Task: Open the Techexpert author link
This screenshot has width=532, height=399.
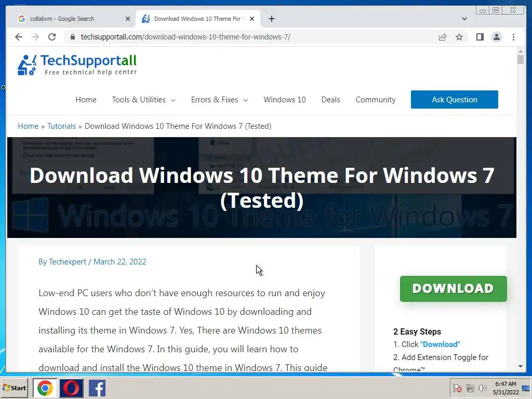Action: click(67, 262)
